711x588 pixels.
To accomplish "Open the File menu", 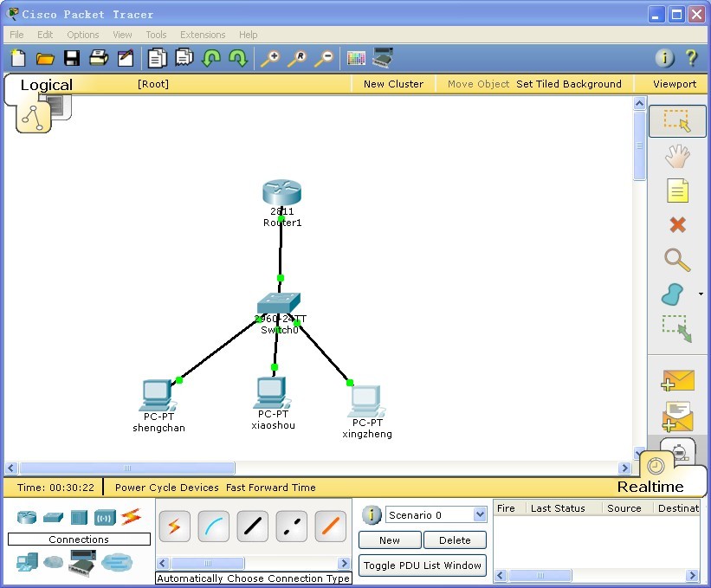I will tap(16, 35).
